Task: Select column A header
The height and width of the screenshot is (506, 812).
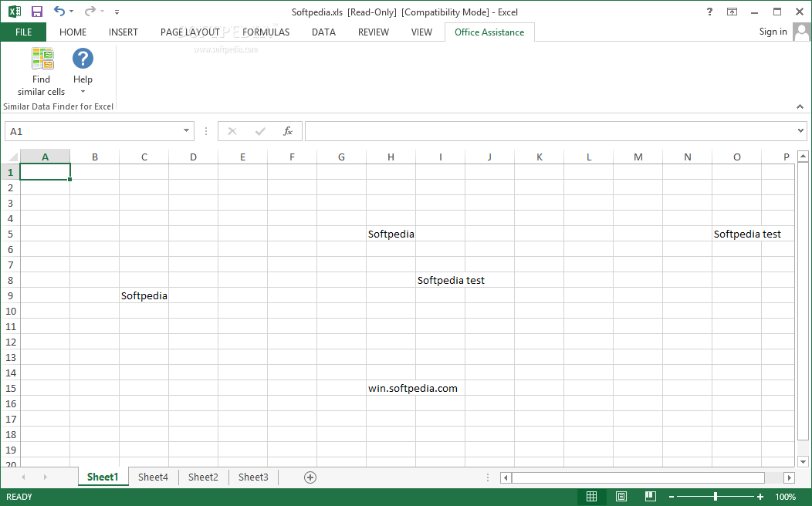Action: [x=45, y=157]
